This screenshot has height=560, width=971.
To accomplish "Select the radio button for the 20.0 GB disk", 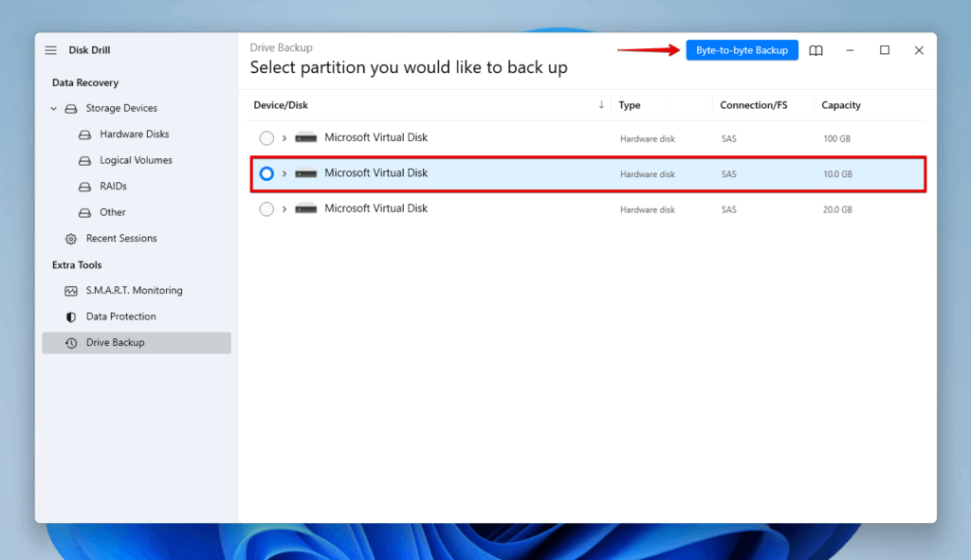I will pyautogui.click(x=266, y=208).
